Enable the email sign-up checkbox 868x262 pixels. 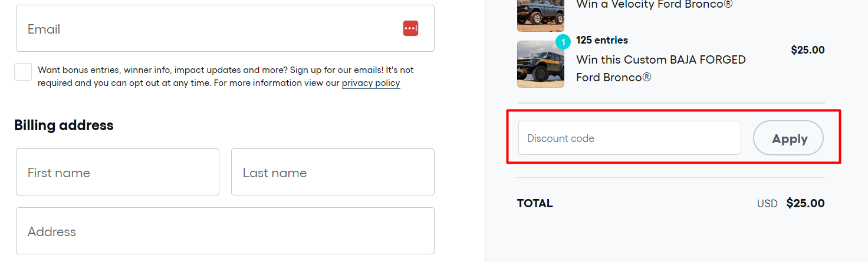[23, 72]
